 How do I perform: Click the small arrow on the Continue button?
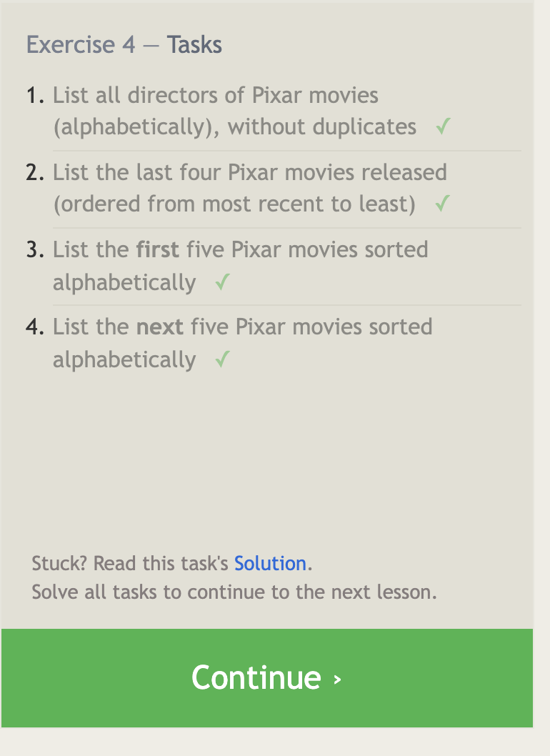(338, 679)
